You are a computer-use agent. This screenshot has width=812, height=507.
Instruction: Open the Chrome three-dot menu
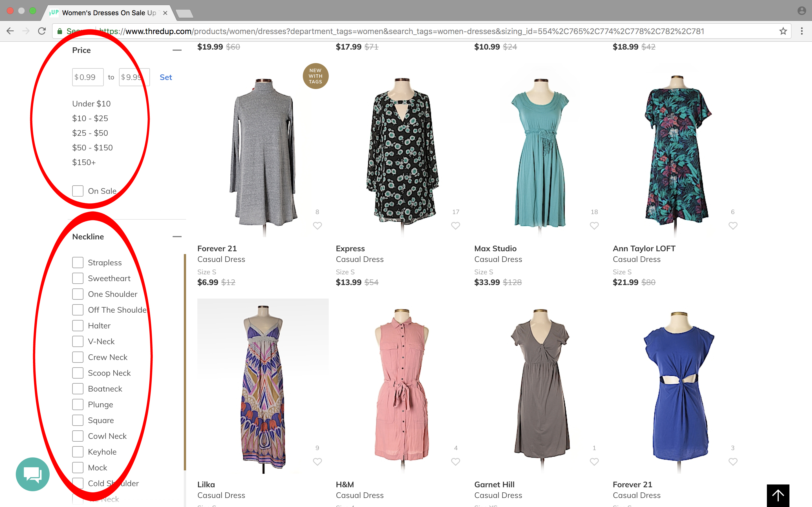[x=802, y=31]
